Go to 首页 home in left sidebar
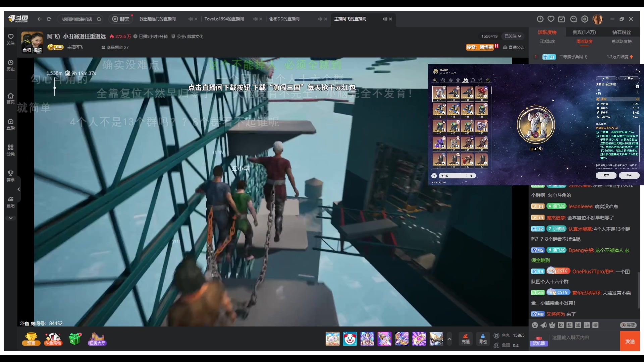Viewport: 644px width, 362px height. click(11, 98)
